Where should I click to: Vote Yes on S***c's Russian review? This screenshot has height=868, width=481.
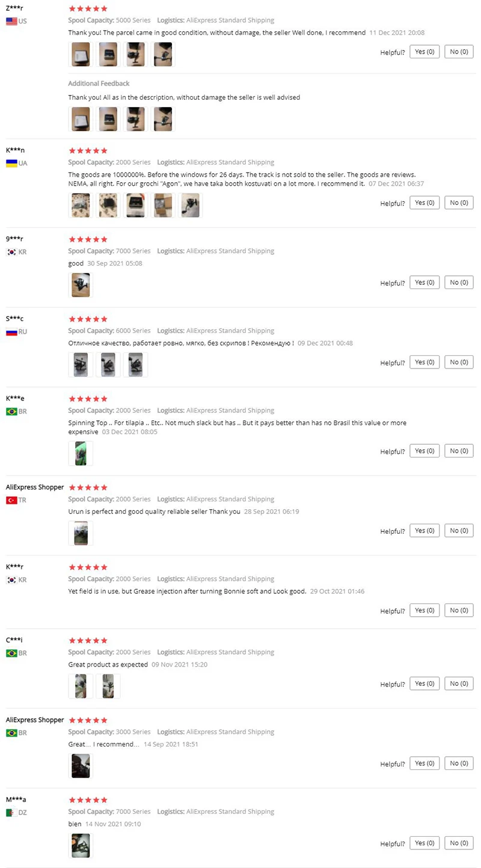pyautogui.click(x=424, y=362)
